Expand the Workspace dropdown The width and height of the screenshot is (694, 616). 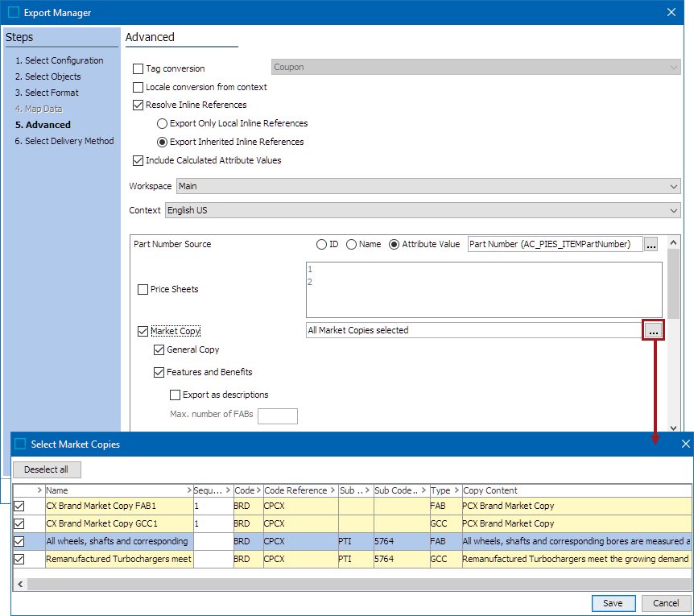point(674,186)
